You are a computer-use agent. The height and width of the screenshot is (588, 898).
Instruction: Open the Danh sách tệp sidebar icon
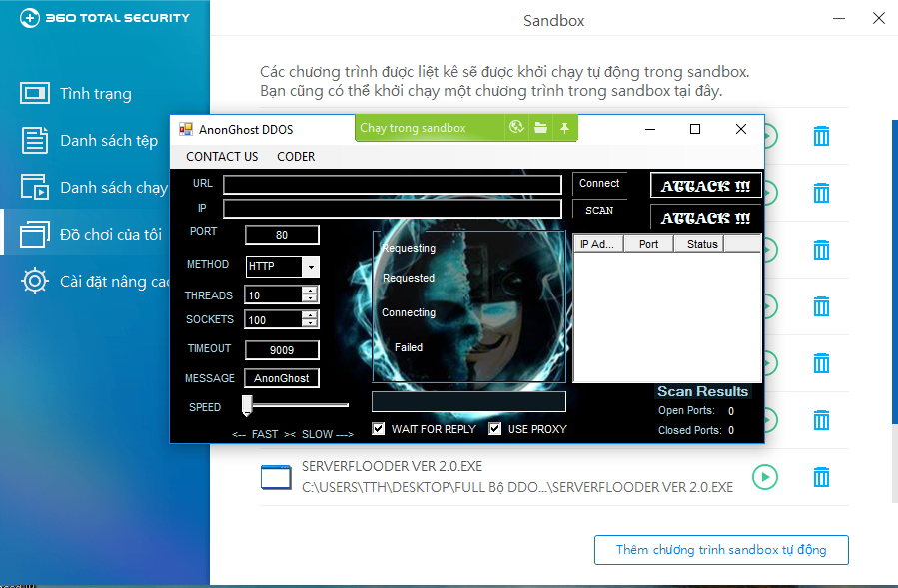35,140
